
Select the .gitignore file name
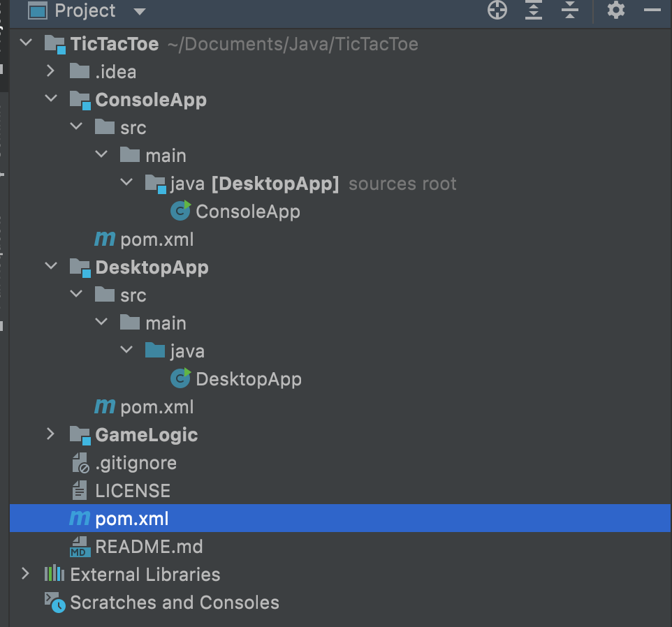click(136, 463)
